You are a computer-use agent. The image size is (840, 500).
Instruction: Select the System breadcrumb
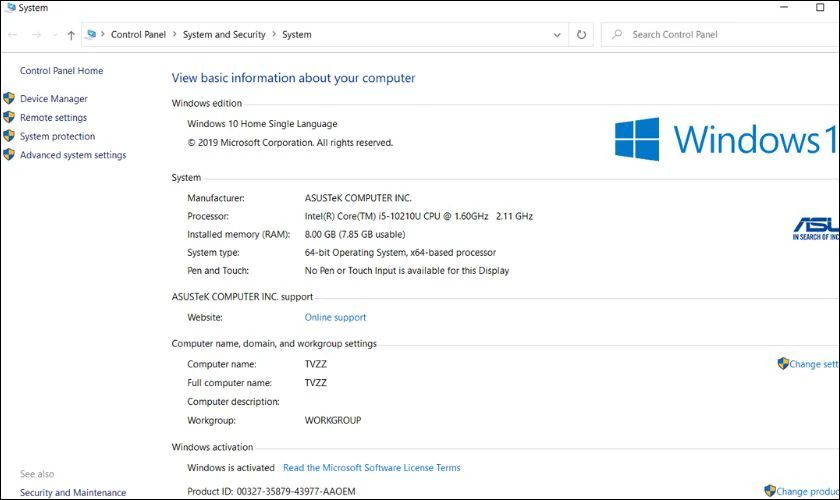pos(297,34)
